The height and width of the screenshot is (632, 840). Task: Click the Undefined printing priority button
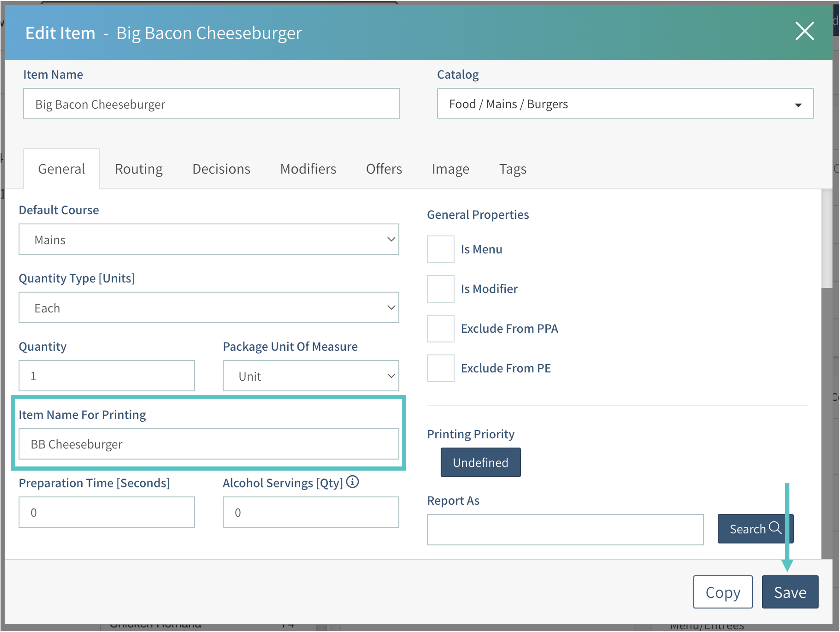(480, 462)
